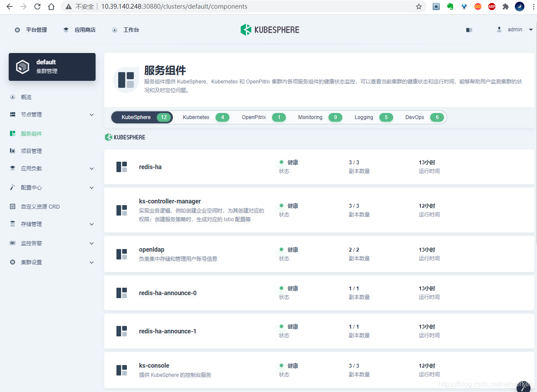The height and width of the screenshot is (392, 537).
Task: Open the ks-console component details
Action: click(x=154, y=365)
